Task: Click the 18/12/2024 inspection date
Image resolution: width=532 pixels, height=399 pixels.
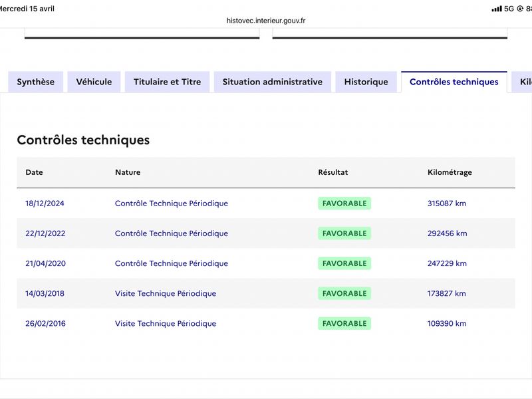Action: [x=45, y=203]
